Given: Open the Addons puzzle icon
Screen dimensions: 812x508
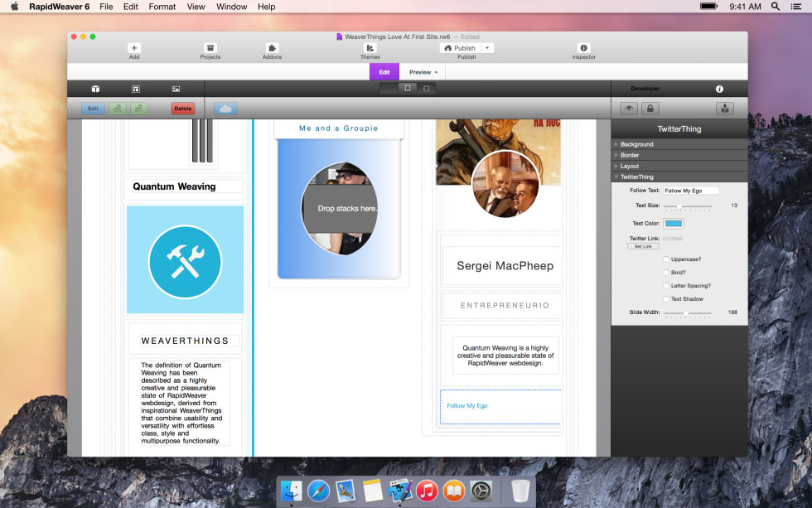Looking at the screenshot, I should [273, 47].
